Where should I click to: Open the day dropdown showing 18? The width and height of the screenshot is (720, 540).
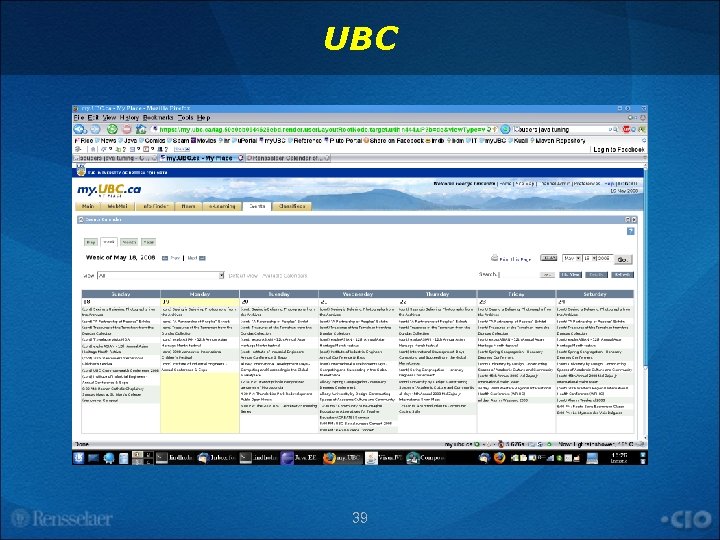pos(590,259)
